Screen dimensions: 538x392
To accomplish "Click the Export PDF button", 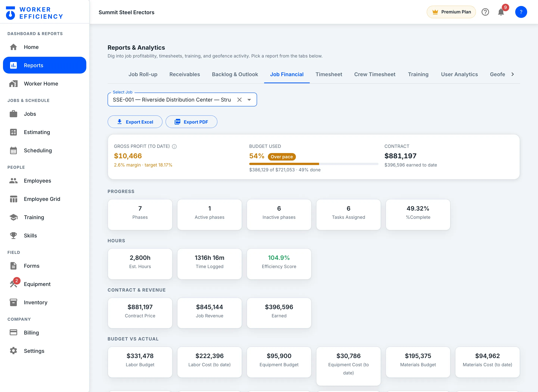I will click(191, 122).
